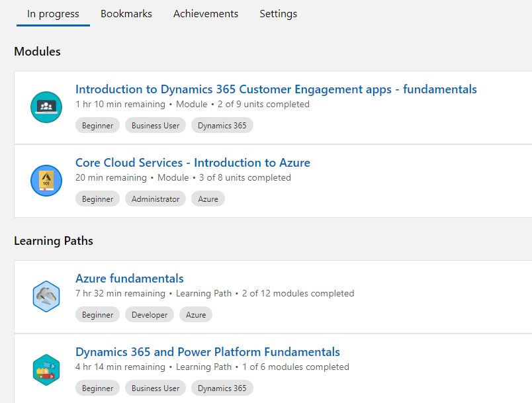Select Azure tag under Core Cloud Services
Image resolution: width=532 pixels, height=403 pixels.
(x=208, y=199)
